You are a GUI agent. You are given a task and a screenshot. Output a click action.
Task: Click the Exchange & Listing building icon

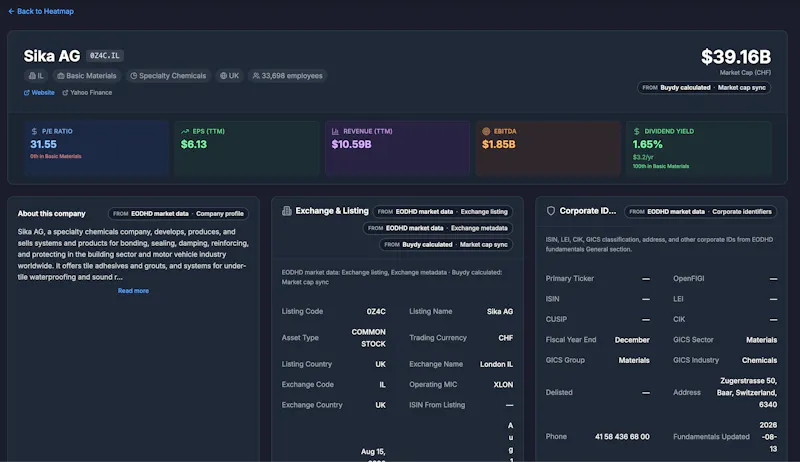pos(287,211)
